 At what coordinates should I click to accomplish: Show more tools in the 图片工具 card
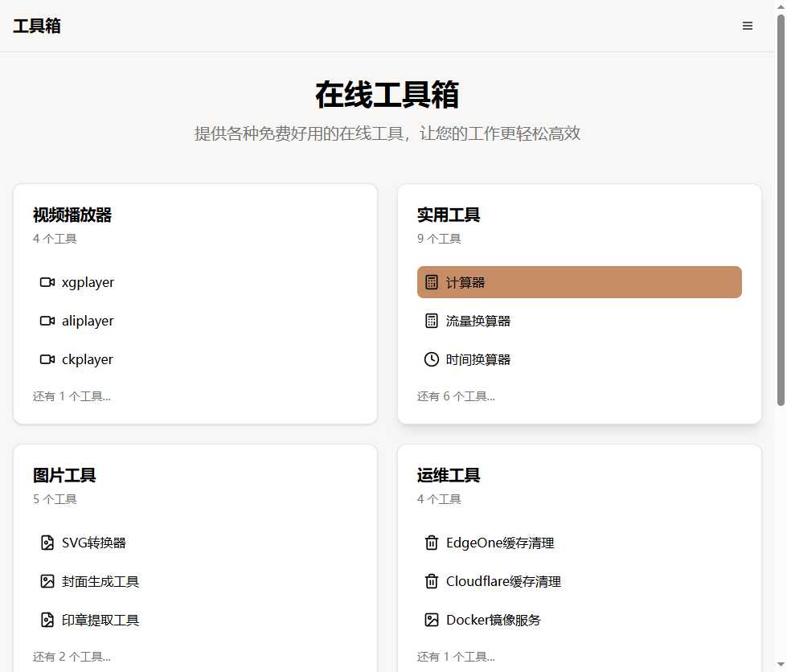tap(72, 656)
